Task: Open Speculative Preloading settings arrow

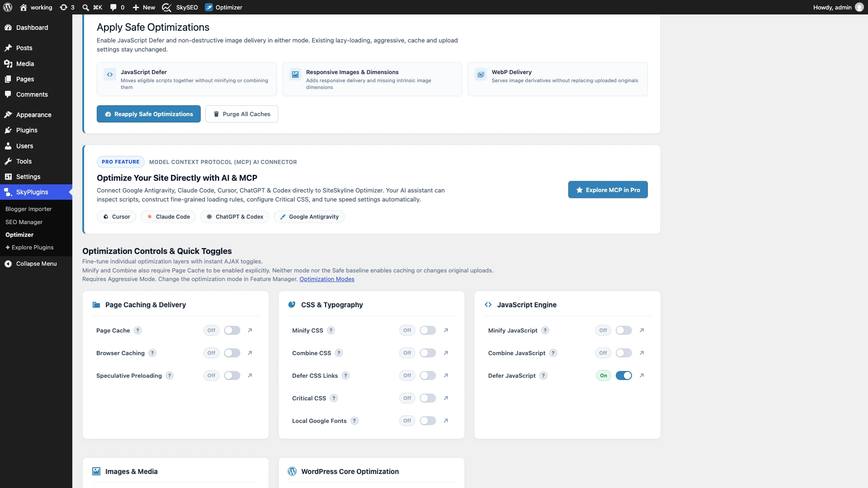Action: pyautogui.click(x=250, y=375)
